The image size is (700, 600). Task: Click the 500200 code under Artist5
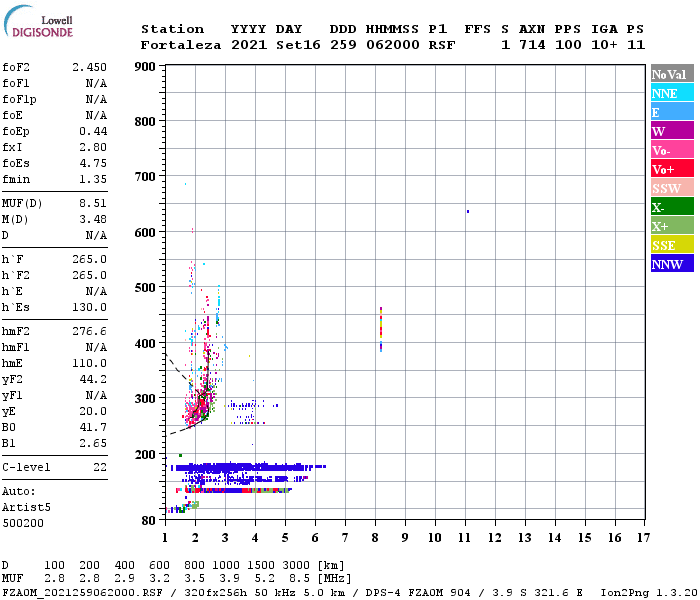click(23, 523)
